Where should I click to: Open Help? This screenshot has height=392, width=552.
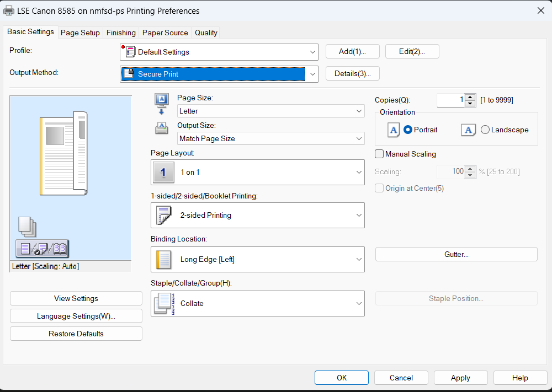point(520,378)
